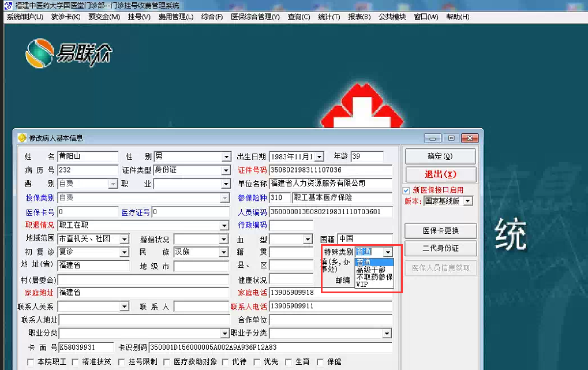Click the 家庭地址 field showing 福建省

[x=143, y=293]
